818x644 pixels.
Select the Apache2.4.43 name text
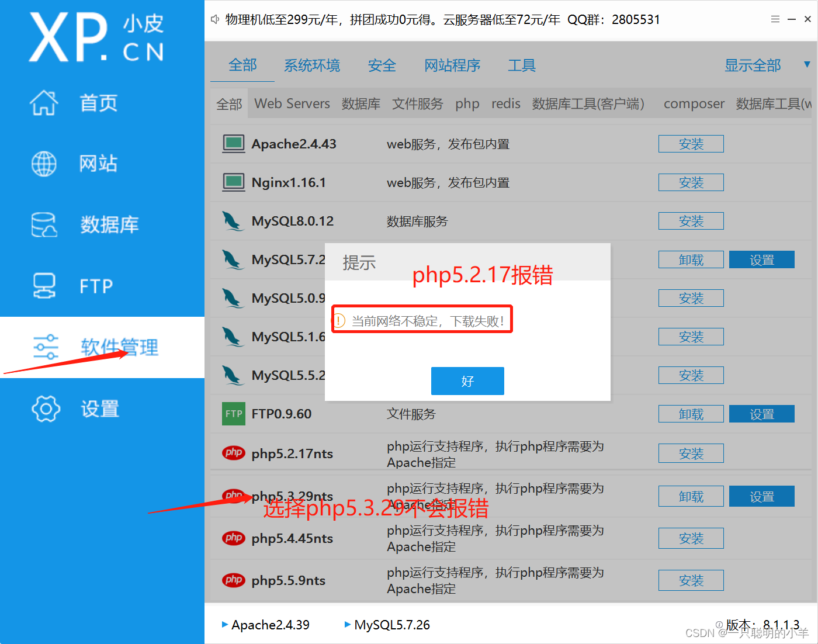(294, 144)
